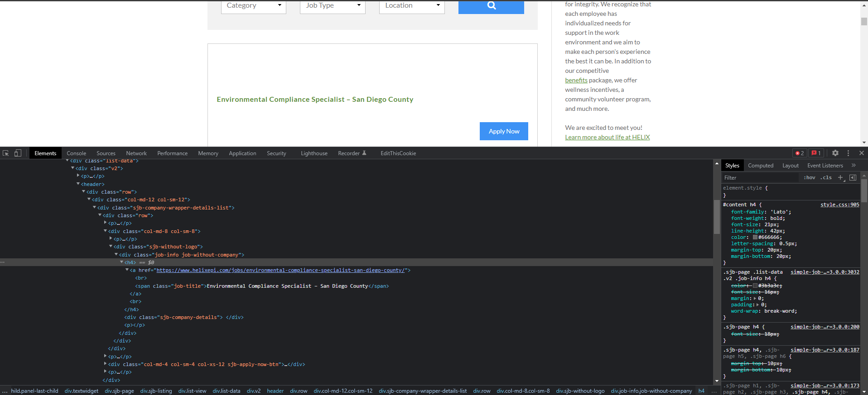Select the sjb-company-details div line
The height and width of the screenshot is (395, 868).
point(184,317)
